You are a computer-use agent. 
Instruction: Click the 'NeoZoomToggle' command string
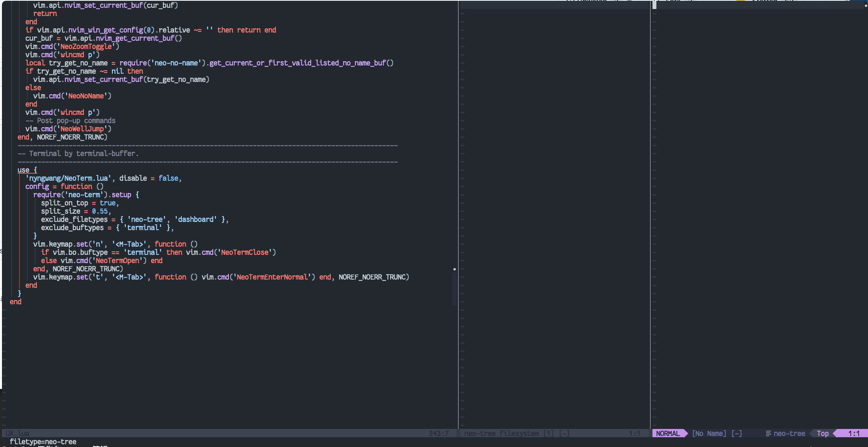87,46
